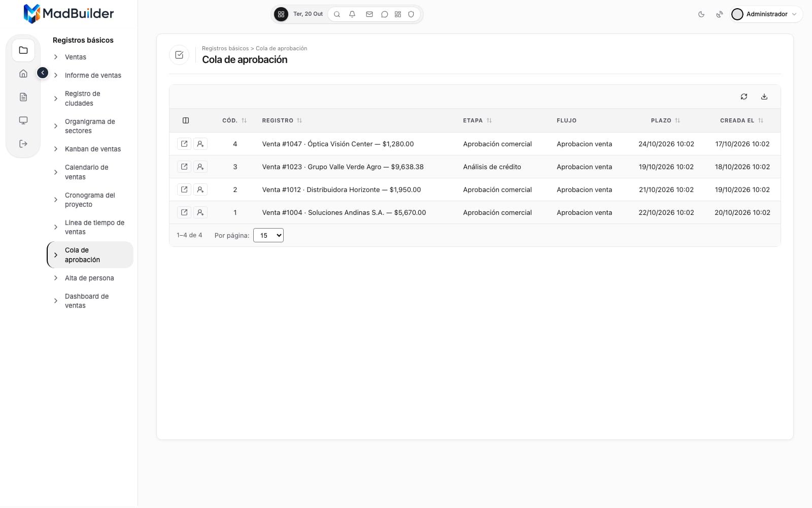
Task: Open Dashboard de ventas in sidebar
Action: click(90, 301)
